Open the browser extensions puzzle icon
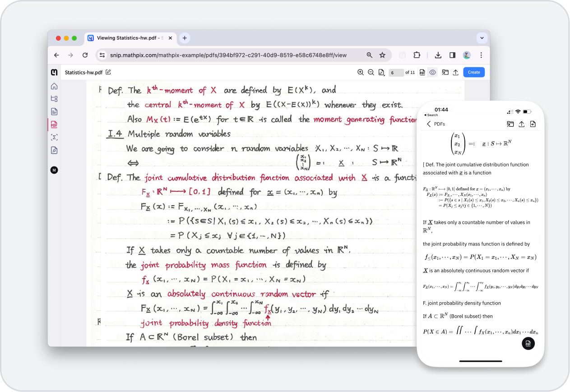 pos(417,55)
